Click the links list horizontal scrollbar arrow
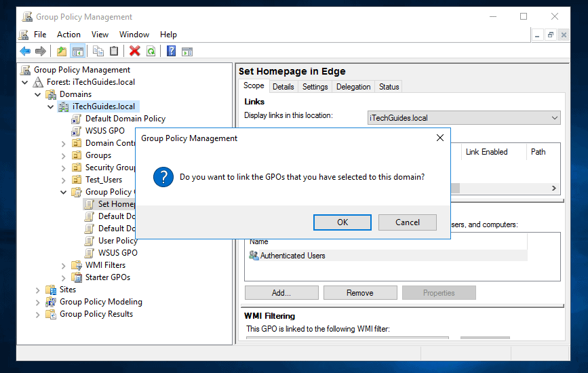The width and height of the screenshot is (588, 373). (x=554, y=188)
